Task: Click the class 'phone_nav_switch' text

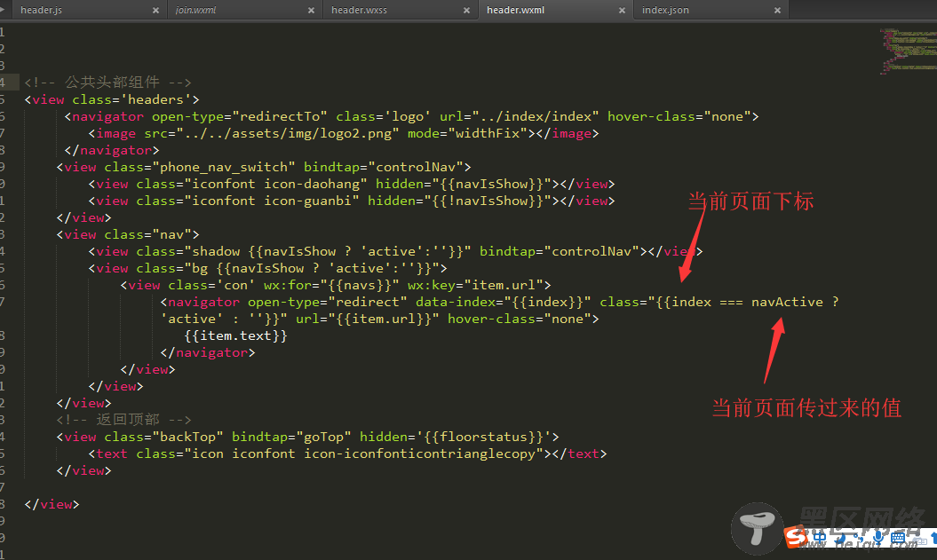Action: click(x=224, y=167)
